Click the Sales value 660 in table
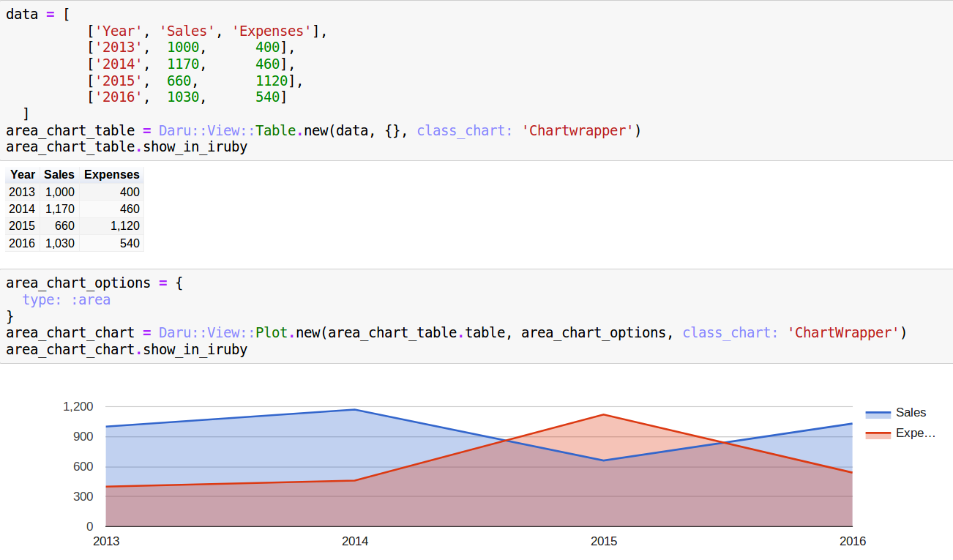This screenshot has height=560, width=953. [59, 225]
